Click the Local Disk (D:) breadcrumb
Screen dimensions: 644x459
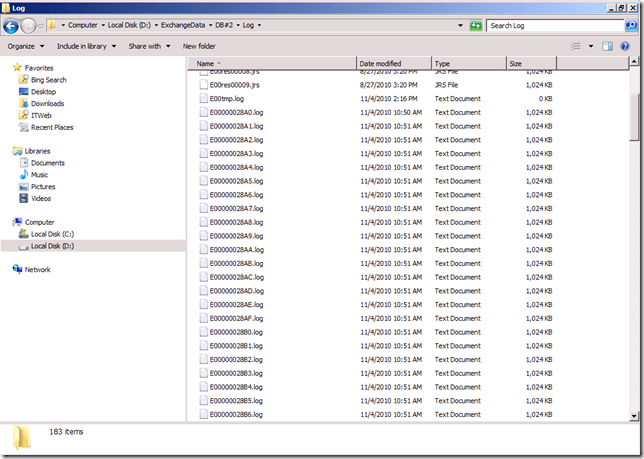pos(129,25)
